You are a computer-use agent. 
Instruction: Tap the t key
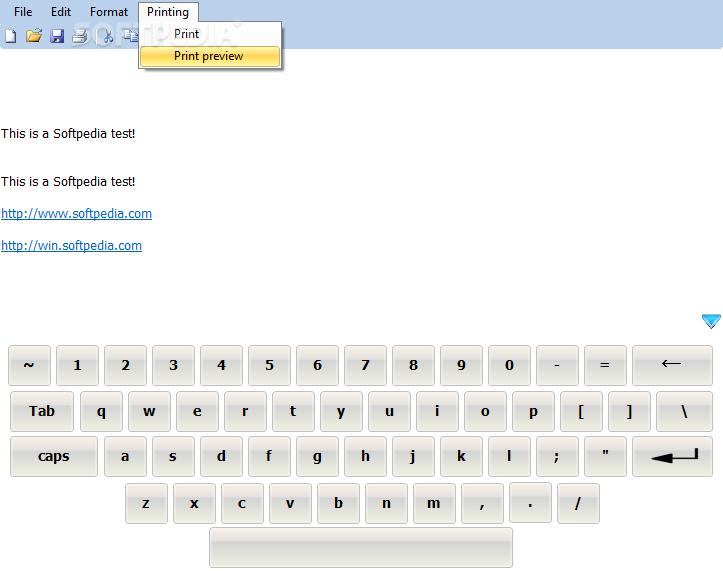point(293,411)
